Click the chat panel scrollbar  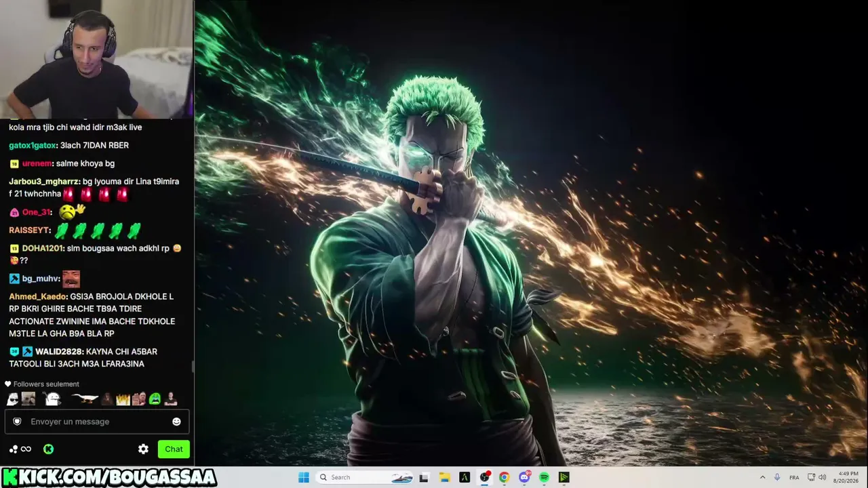tap(193, 366)
